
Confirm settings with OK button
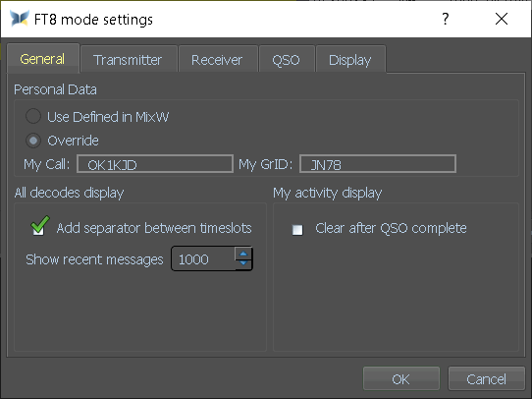pos(401,378)
